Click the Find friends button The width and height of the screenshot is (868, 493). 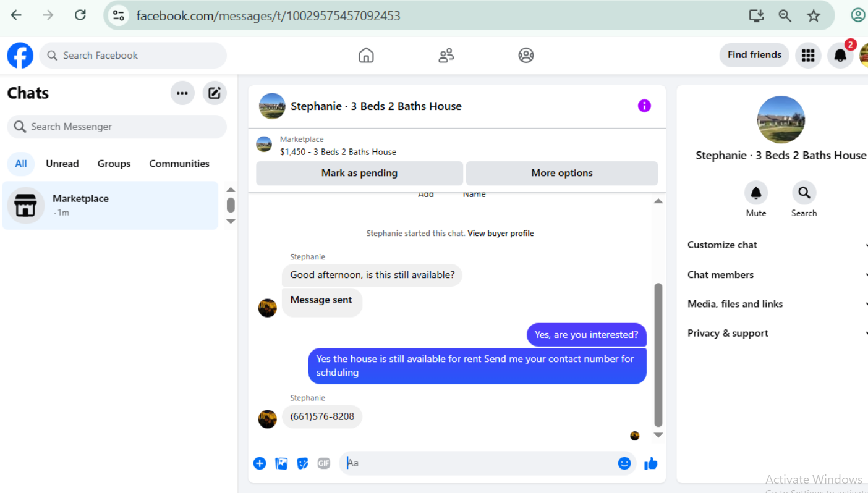pos(754,55)
